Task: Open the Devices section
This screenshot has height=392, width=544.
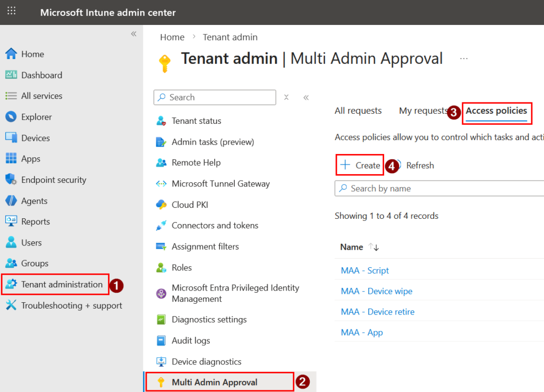Action: pos(35,138)
